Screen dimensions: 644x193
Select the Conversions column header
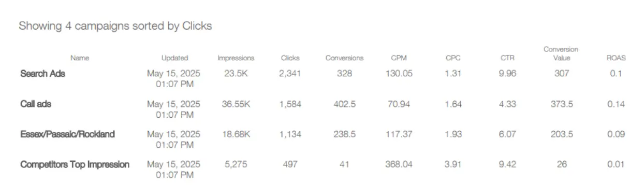point(344,58)
